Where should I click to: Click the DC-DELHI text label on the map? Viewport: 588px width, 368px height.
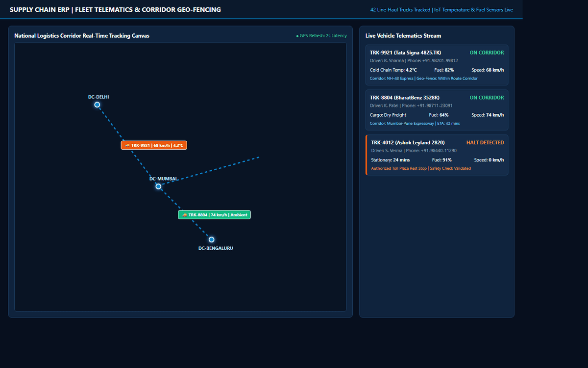[x=98, y=97]
